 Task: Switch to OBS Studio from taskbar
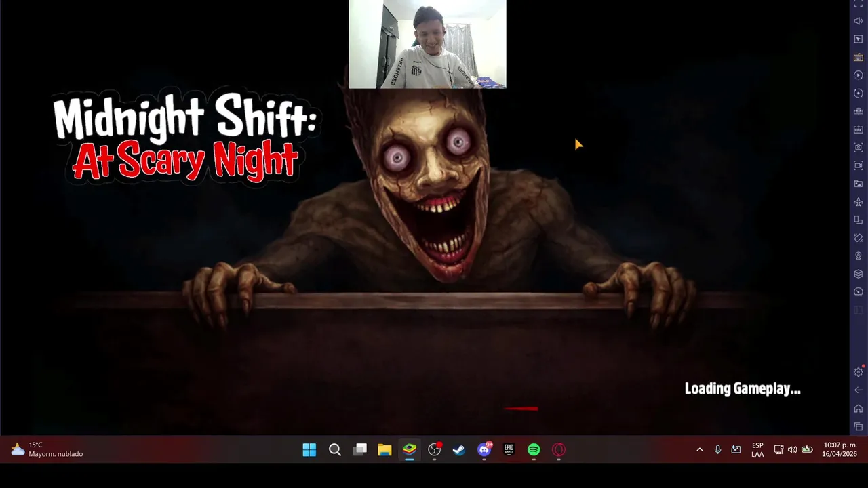435,450
